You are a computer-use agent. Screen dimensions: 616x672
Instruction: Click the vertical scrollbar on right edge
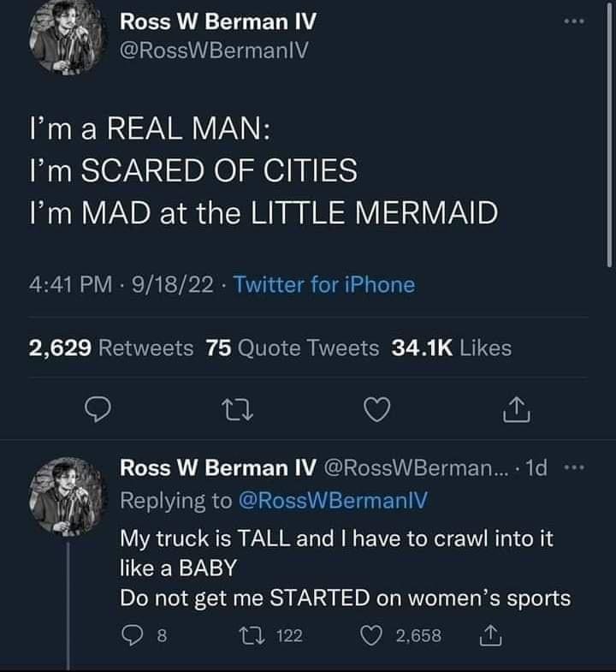[608, 137]
